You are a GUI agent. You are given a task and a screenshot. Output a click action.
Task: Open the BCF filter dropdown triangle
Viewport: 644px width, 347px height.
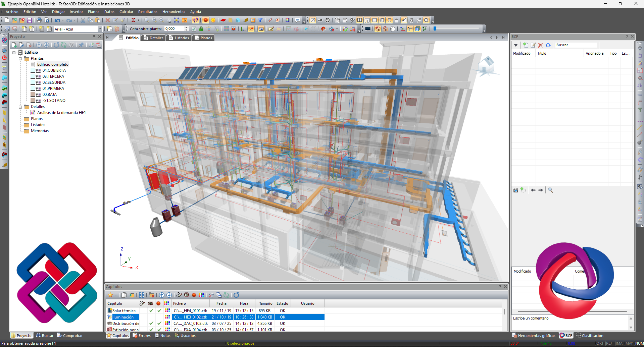pyautogui.click(x=516, y=45)
